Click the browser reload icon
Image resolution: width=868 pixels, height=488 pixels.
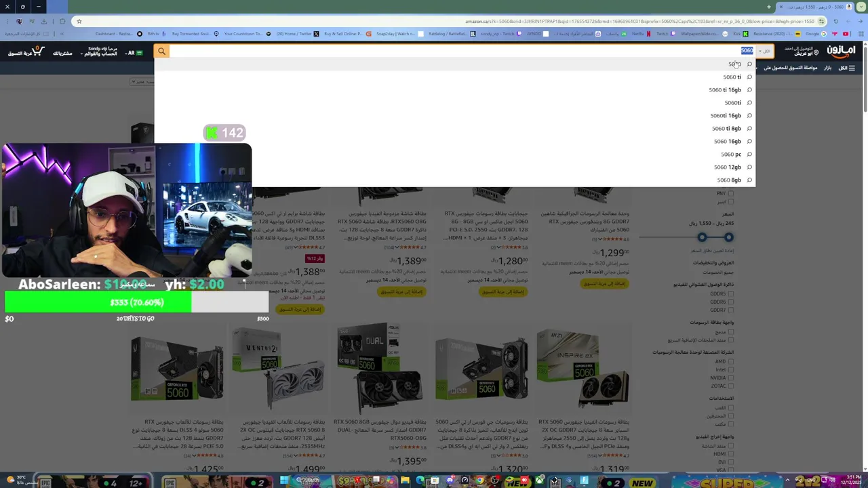pos(835,21)
